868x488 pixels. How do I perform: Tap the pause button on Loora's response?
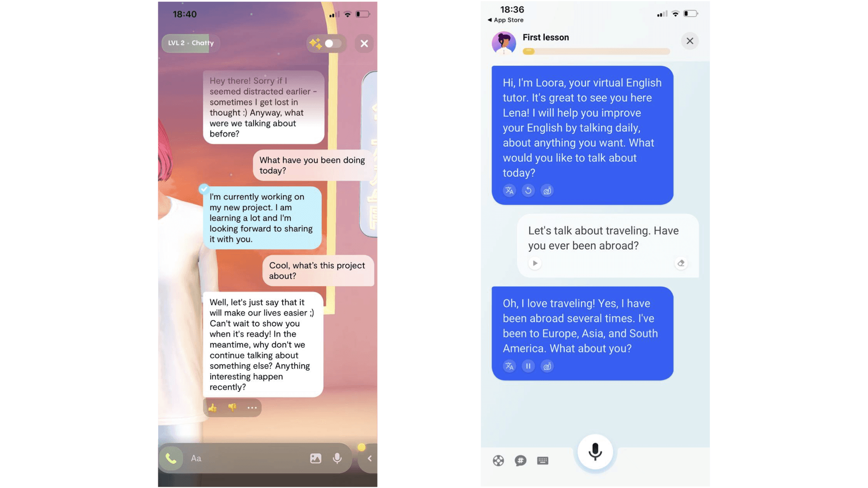[528, 366]
